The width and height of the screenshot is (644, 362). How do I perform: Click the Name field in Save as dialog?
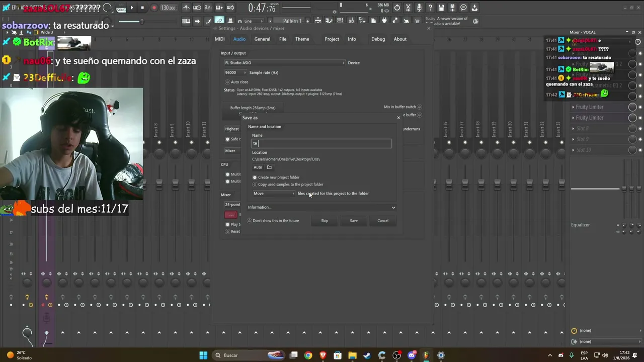(x=321, y=143)
